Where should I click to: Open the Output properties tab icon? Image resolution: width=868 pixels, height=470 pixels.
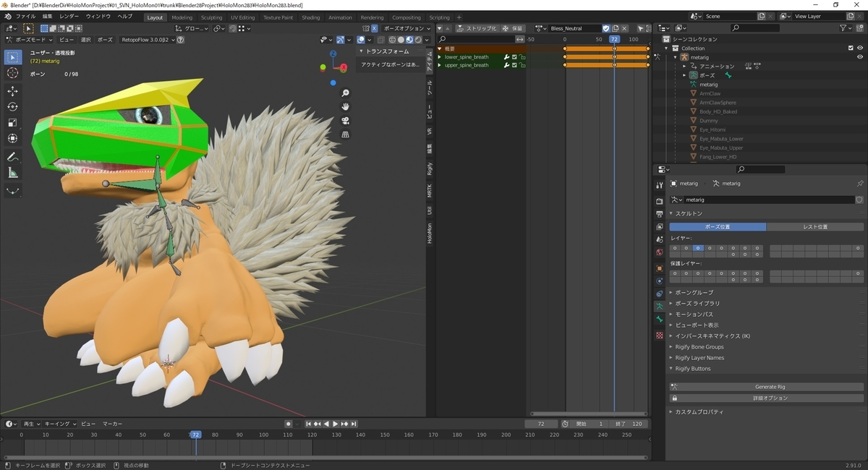click(659, 214)
